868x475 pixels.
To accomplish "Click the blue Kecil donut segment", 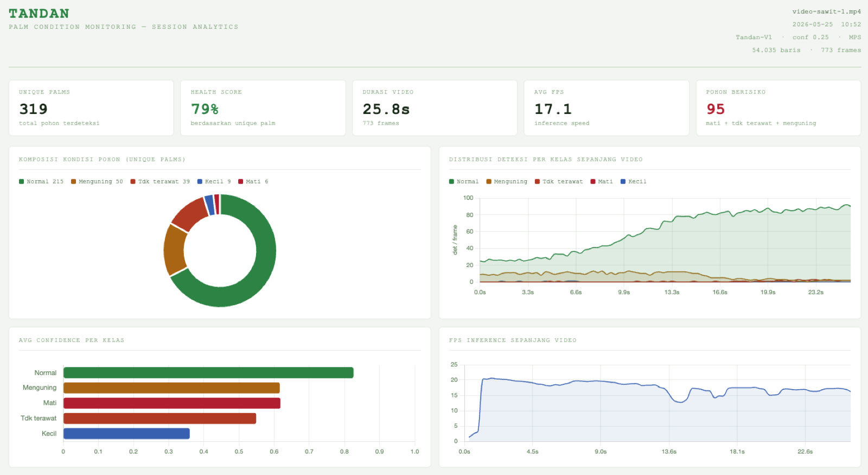I will click(209, 205).
